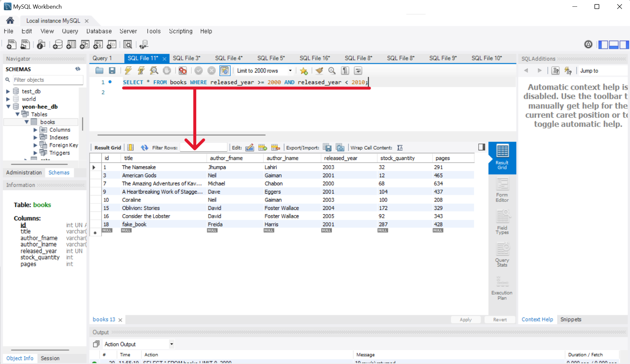Create a new schema icon

58,44
